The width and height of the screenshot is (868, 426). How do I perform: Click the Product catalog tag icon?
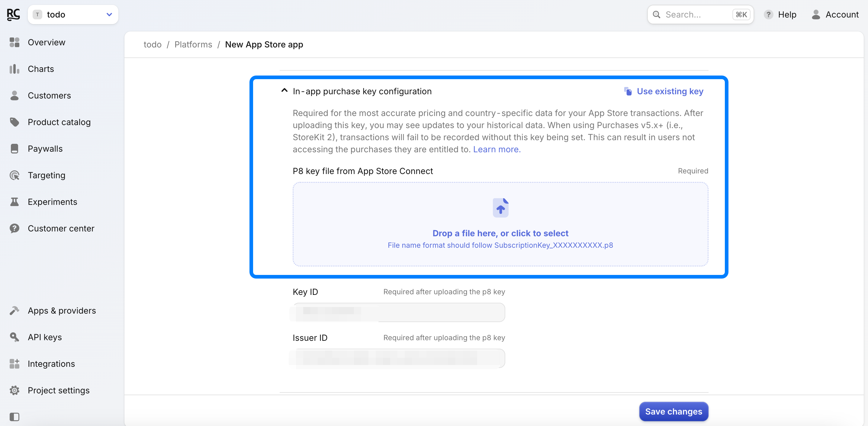[14, 122]
